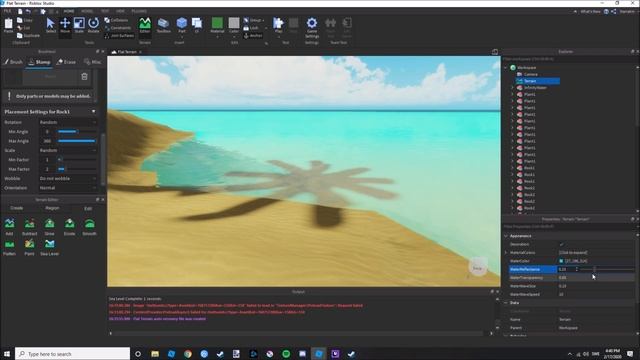
Task: Select the terrain Smooth tool
Action: (x=89, y=227)
